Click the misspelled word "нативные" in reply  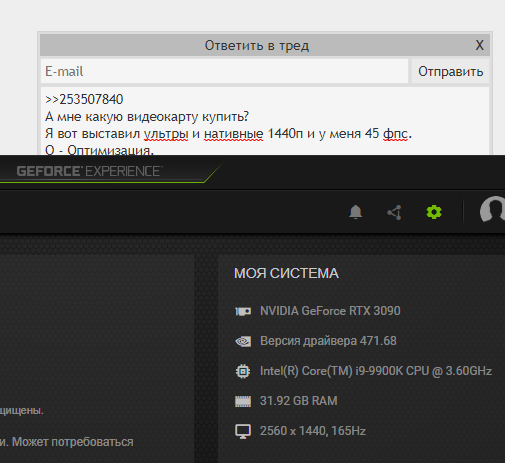click(x=234, y=134)
